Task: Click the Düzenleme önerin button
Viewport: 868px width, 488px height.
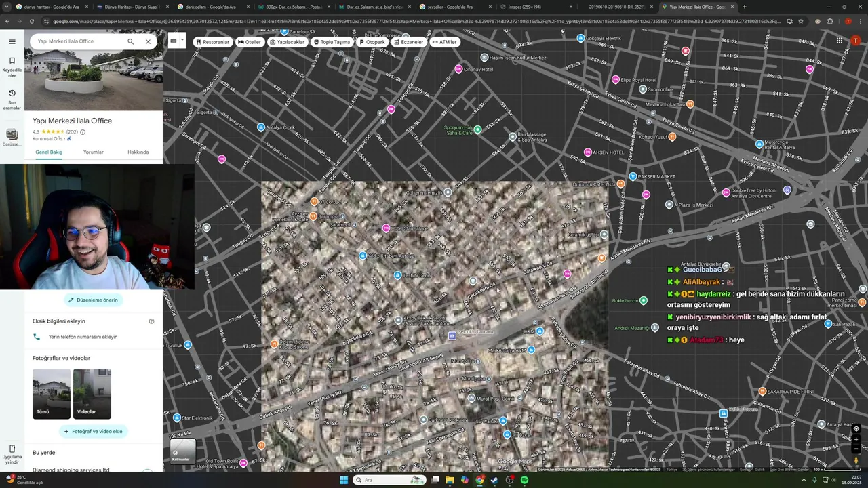Action: coord(93,300)
